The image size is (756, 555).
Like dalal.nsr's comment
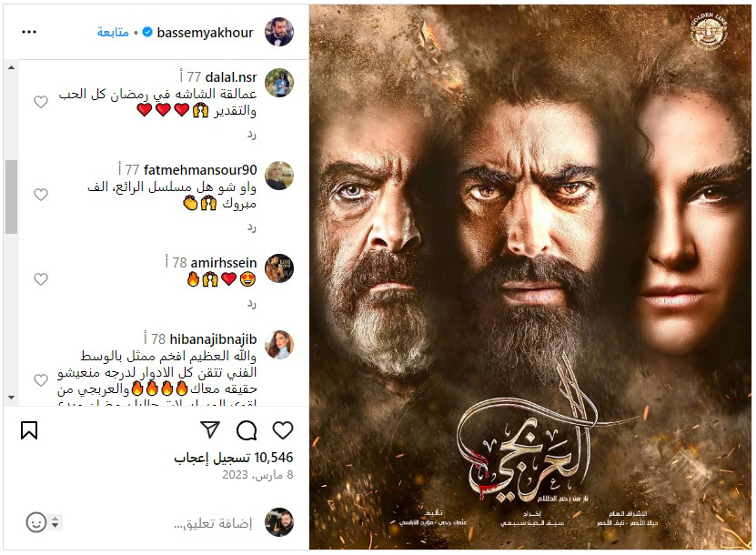tap(41, 102)
